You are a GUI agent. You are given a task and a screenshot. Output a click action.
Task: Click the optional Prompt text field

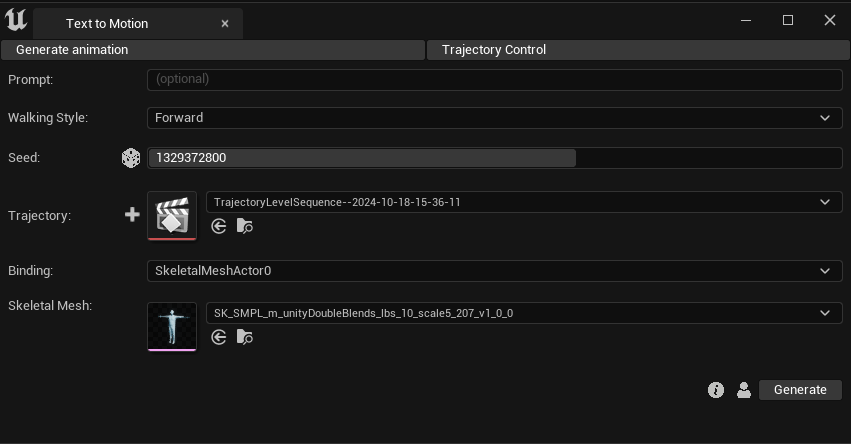coord(494,79)
